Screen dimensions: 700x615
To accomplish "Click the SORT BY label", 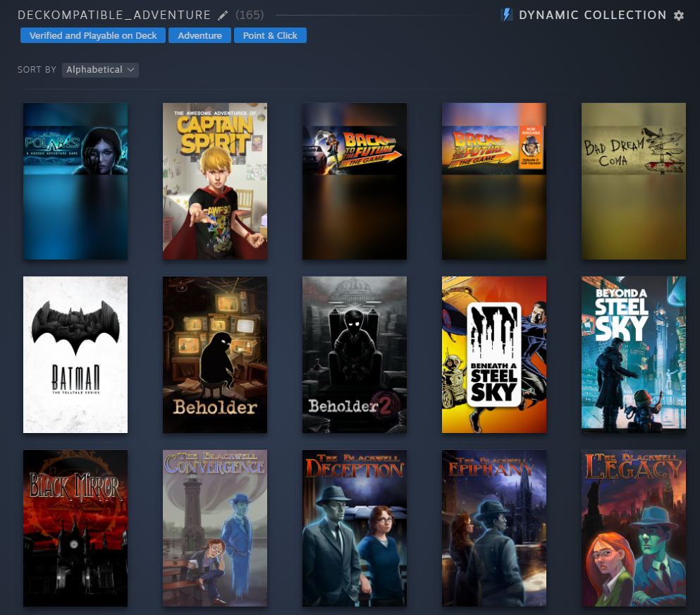I will click(x=37, y=70).
